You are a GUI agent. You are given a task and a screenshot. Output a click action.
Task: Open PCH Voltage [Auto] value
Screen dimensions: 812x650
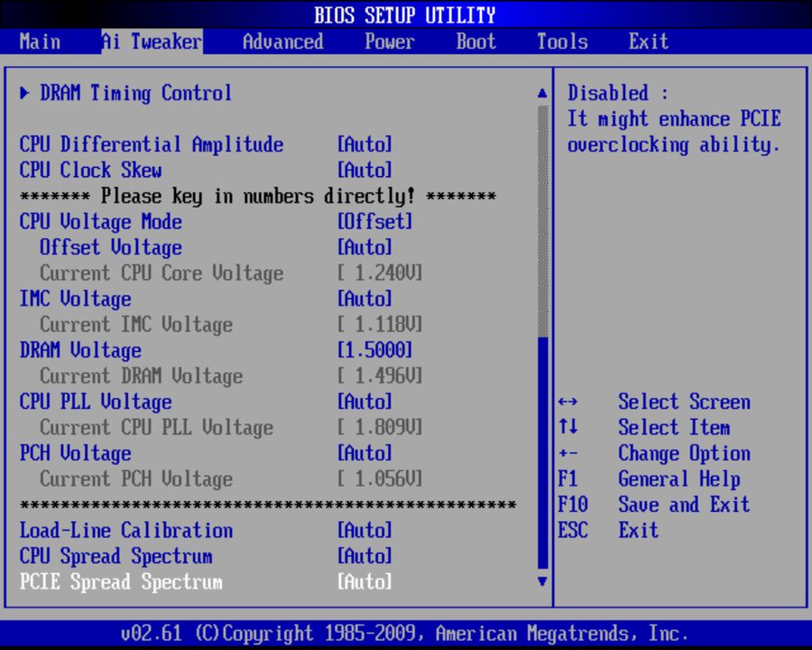(364, 453)
